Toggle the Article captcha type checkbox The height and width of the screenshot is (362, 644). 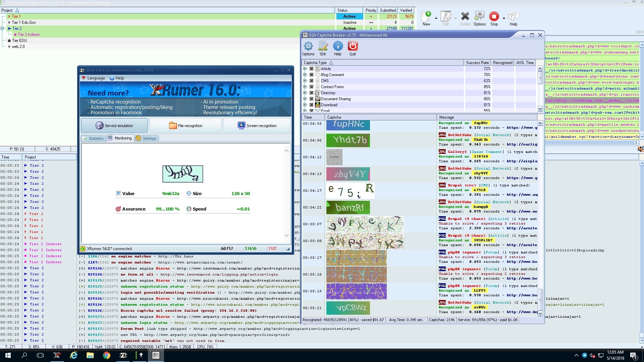(311, 69)
